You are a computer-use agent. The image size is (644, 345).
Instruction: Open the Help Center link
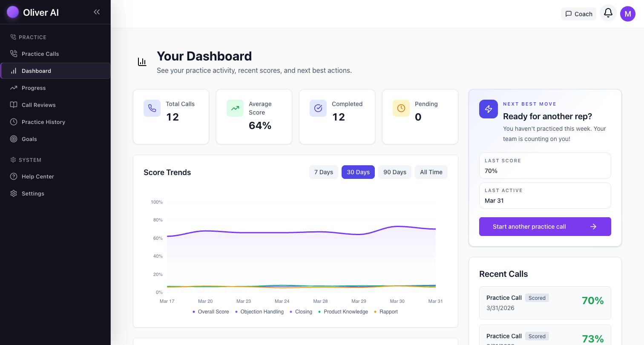(55, 176)
